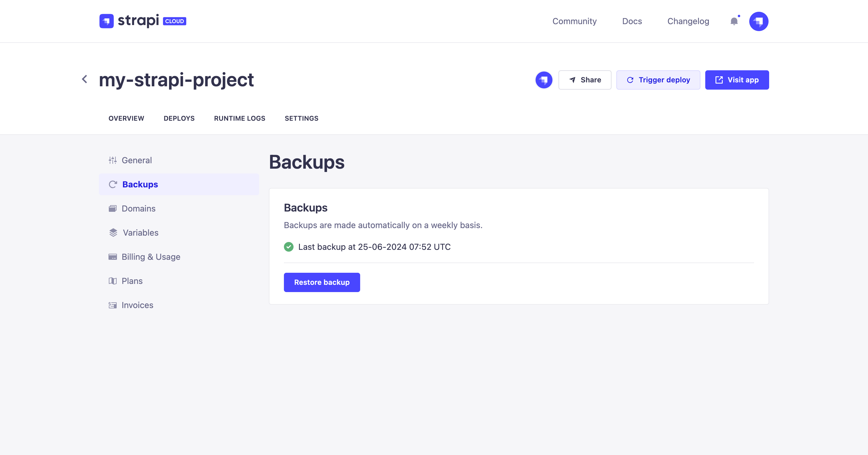Open the notification bell

(x=734, y=21)
